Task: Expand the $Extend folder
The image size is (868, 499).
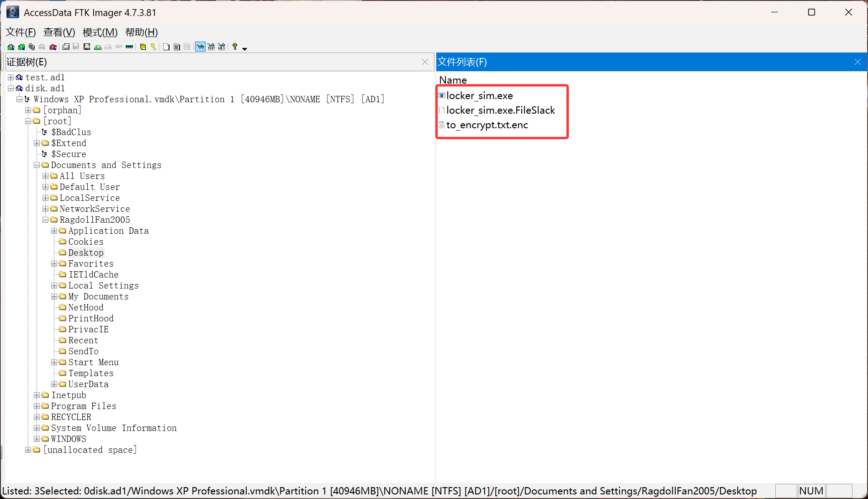Action: coord(37,143)
